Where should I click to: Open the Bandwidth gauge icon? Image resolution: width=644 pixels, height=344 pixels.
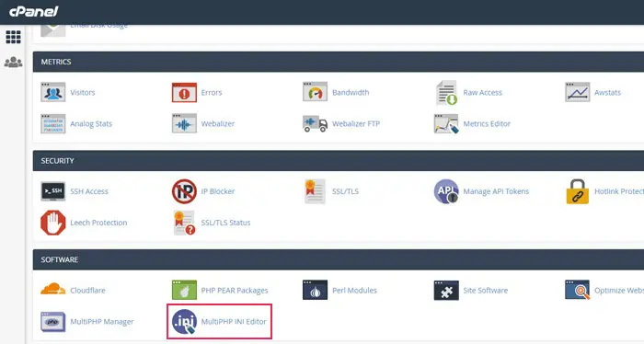315,92
